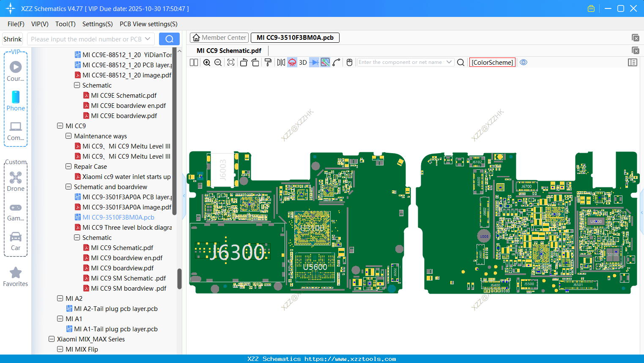
Task: Collapse the MI CC9 tree node
Action: [60, 126]
